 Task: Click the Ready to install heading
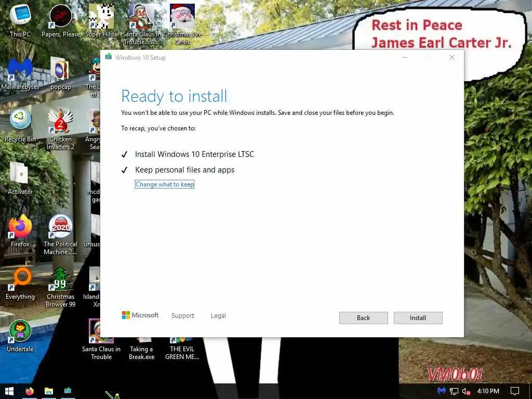(x=174, y=96)
